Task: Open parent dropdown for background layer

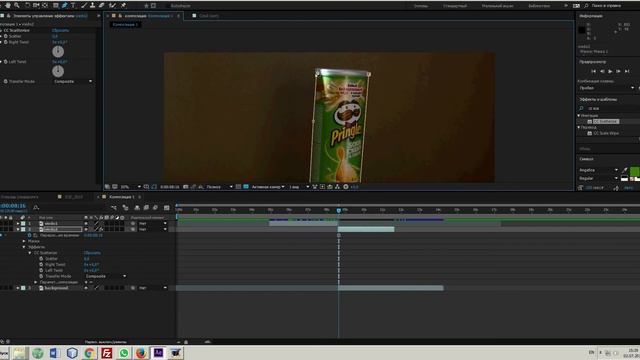Action: click(153, 288)
